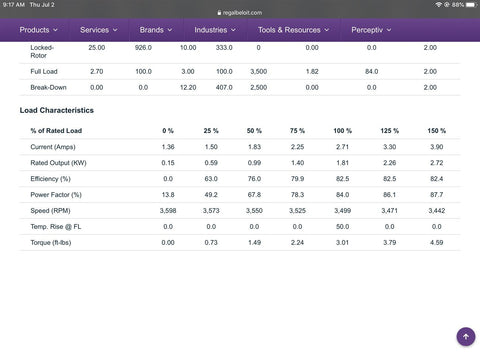Tap the regalbeloit.com address bar
Screen dimensions: 480x360
(x=240, y=13)
